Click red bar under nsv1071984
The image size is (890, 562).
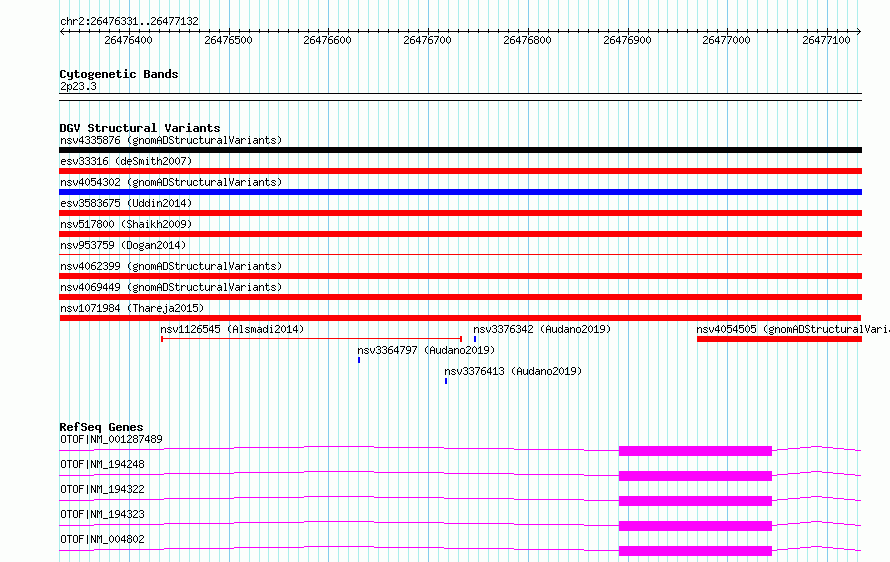click(x=460, y=318)
